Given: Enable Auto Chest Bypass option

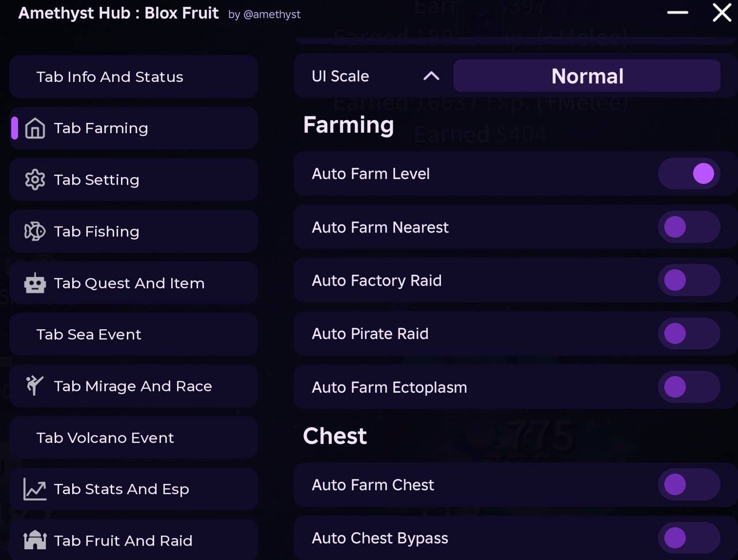Looking at the screenshot, I should coord(689,538).
